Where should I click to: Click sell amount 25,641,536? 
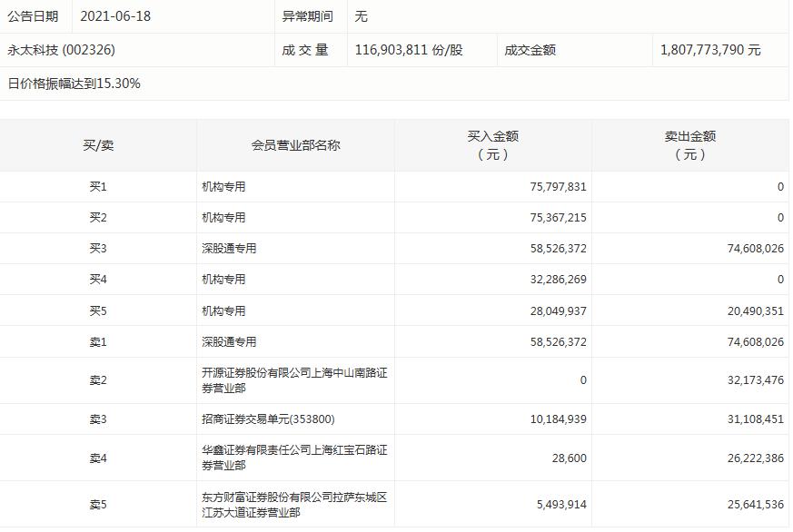pyautogui.click(x=755, y=505)
